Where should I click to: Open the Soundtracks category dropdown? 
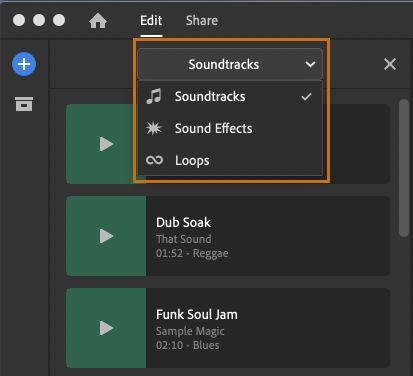(230, 64)
